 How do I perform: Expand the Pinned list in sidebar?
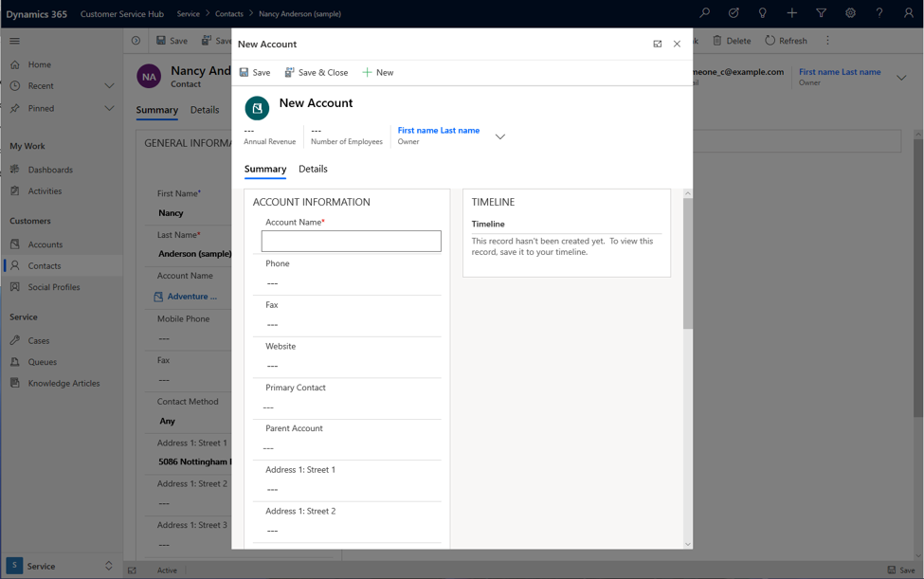pyautogui.click(x=109, y=109)
